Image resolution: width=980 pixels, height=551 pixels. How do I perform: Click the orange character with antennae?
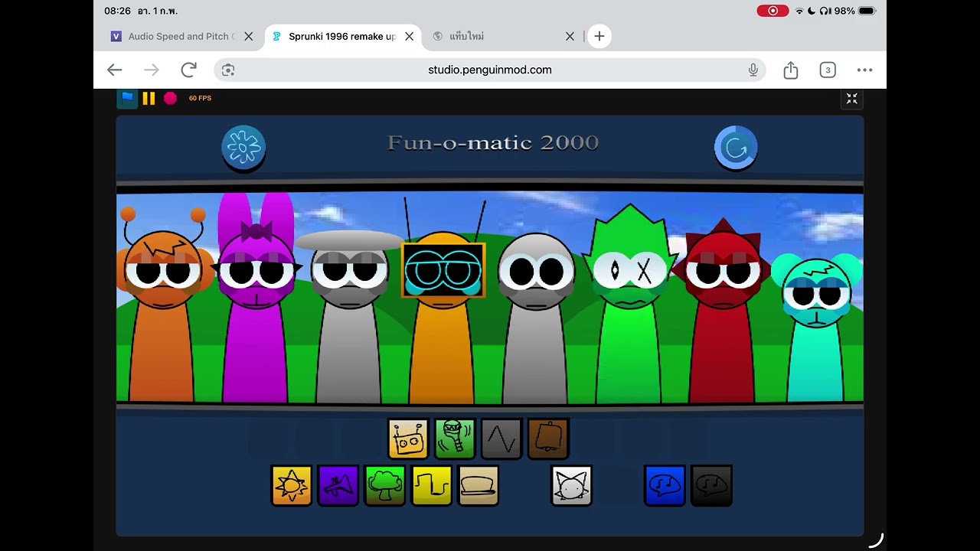coord(163,306)
